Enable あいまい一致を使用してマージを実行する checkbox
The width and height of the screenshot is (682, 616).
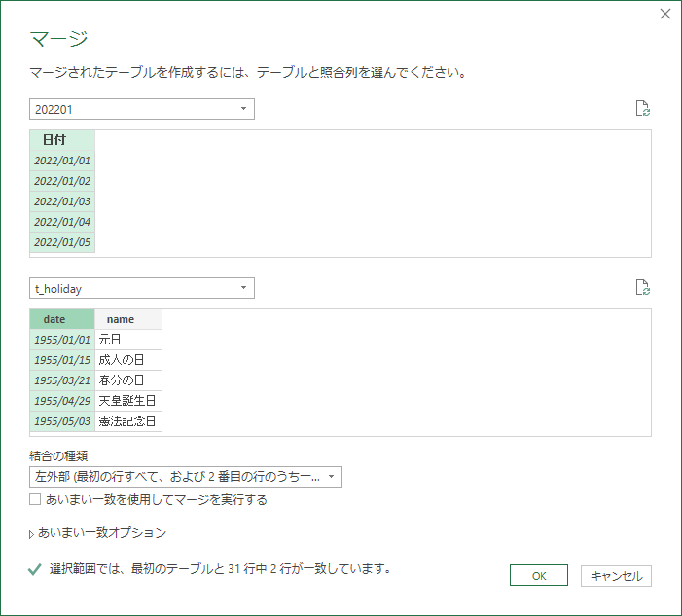click(x=35, y=499)
